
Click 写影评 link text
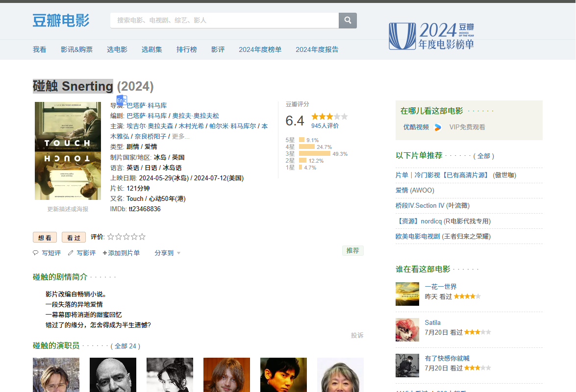[86, 253]
